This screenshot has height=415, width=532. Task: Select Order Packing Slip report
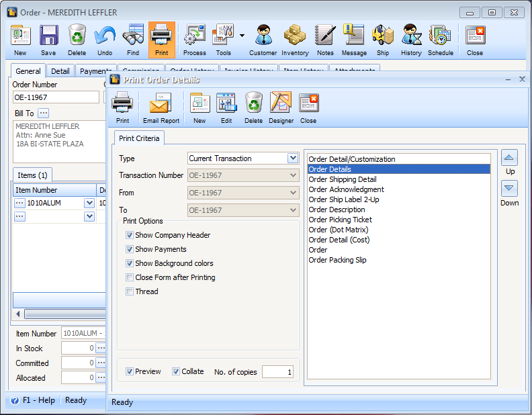pyautogui.click(x=398, y=260)
